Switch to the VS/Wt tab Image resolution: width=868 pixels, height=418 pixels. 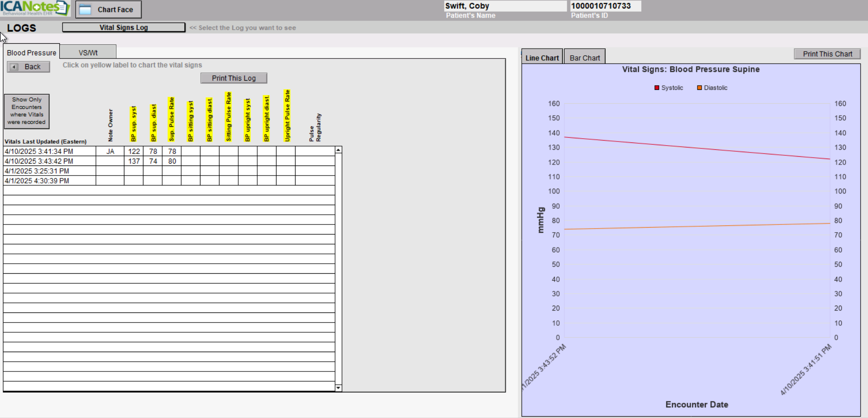[x=88, y=53]
